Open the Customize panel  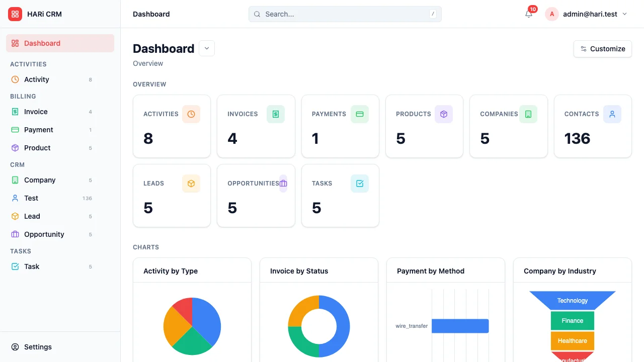coord(602,49)
